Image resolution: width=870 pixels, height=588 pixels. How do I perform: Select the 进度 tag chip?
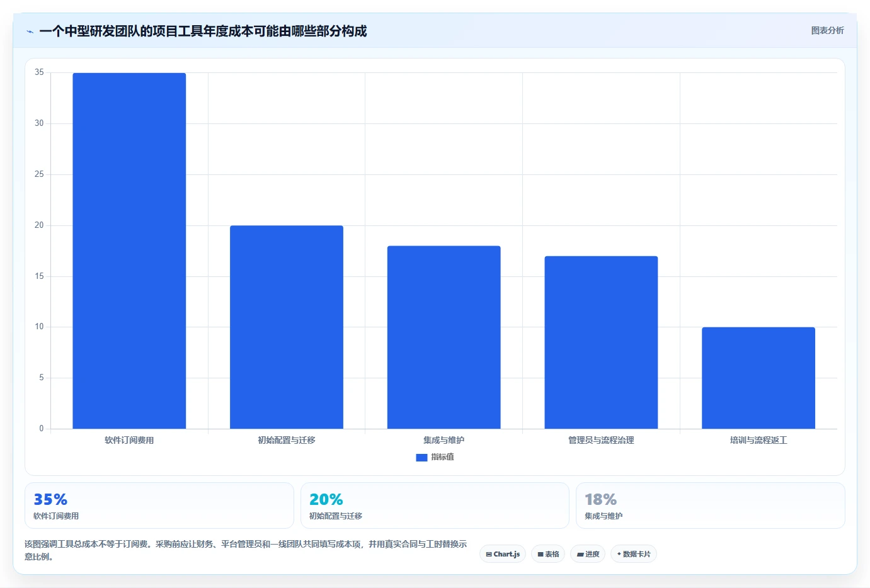588,554
